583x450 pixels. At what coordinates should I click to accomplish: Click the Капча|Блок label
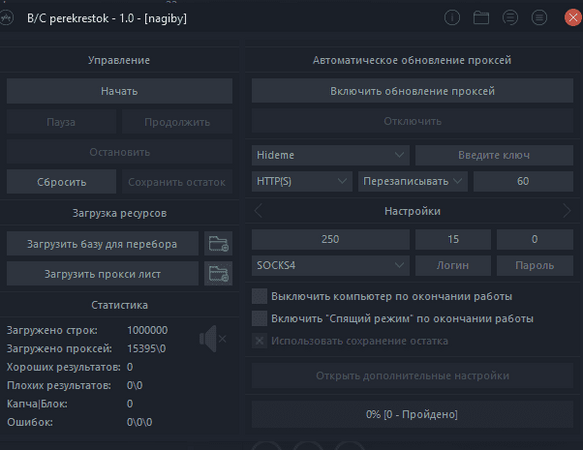tap(37, 404)
